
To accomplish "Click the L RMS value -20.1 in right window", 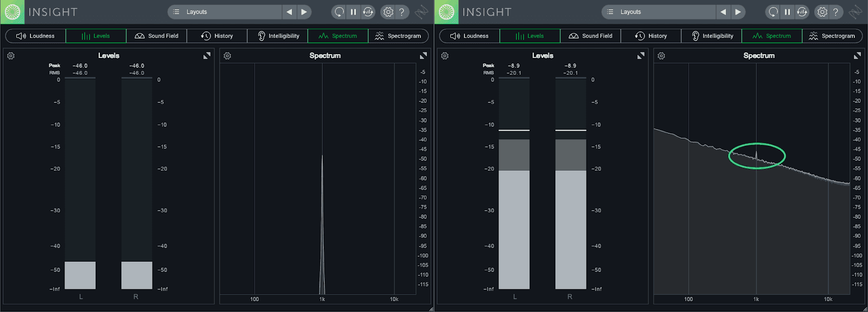I will (x=514, y=73).
